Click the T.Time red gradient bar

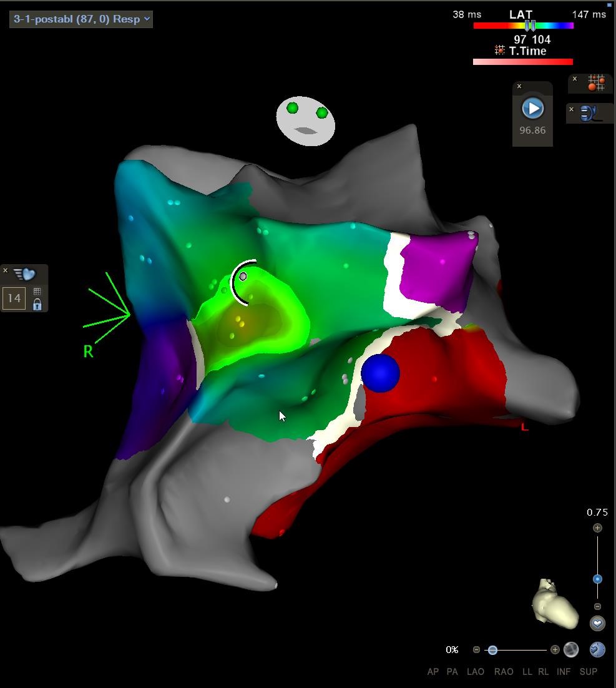pyautogui.click(x=523, y=62)
